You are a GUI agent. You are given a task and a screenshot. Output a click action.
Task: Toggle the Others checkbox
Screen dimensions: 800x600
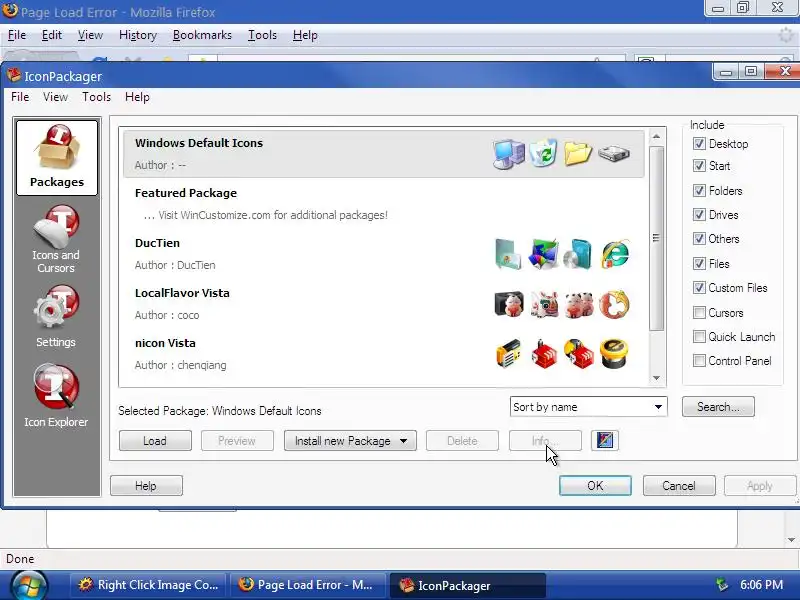(x=699, y=239)
